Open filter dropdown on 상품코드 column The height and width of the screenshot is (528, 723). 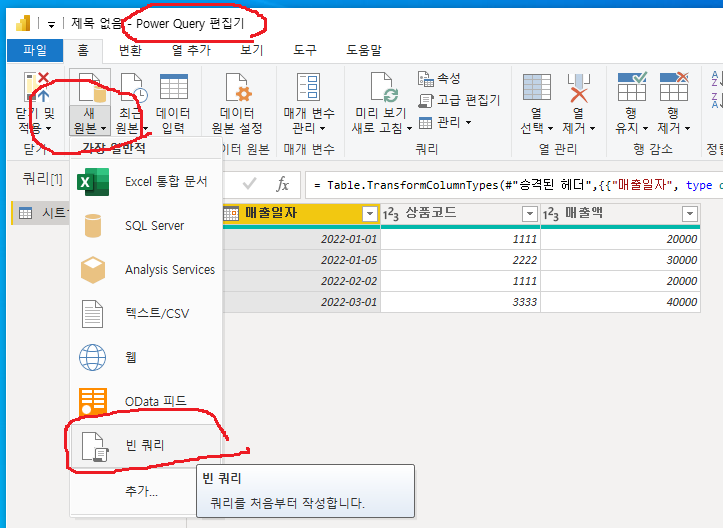click(529, 214)
